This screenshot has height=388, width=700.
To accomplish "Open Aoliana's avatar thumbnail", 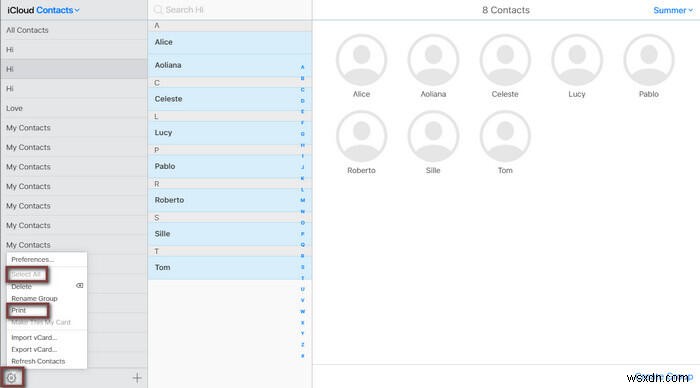I will [433, 60].
